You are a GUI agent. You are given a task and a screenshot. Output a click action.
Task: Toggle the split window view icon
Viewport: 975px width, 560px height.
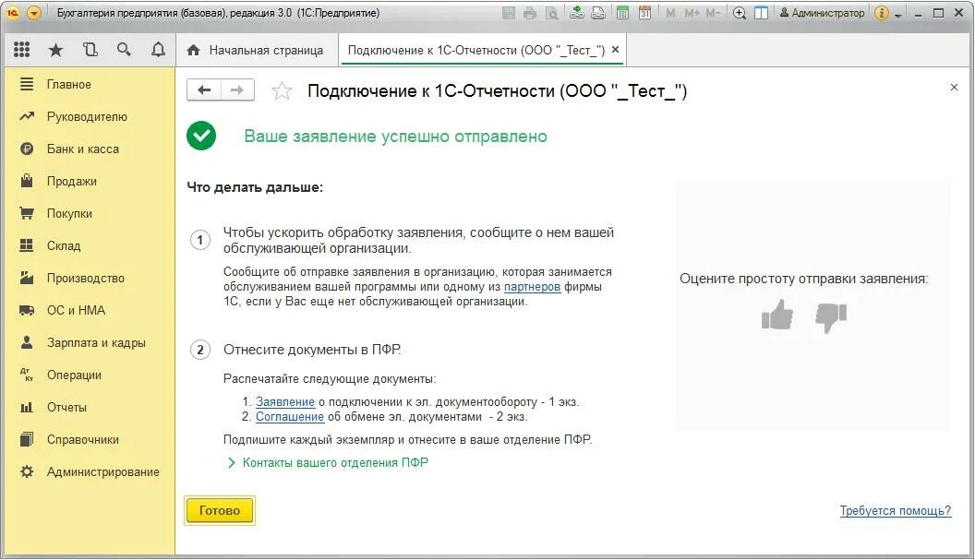coord(761,13)
